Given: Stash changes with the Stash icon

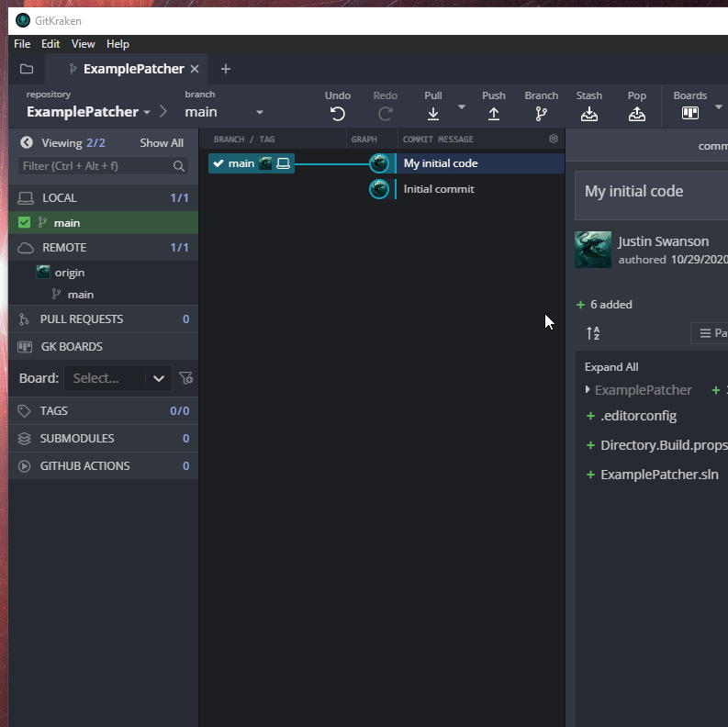Looking at the screenshot, I should click(x=588, y=114).
